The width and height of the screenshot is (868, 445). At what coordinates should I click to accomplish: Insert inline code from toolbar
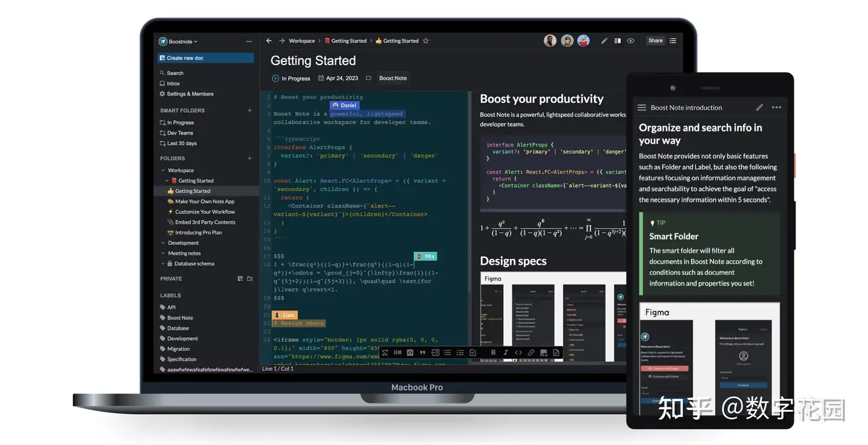(x=518, y=353)
